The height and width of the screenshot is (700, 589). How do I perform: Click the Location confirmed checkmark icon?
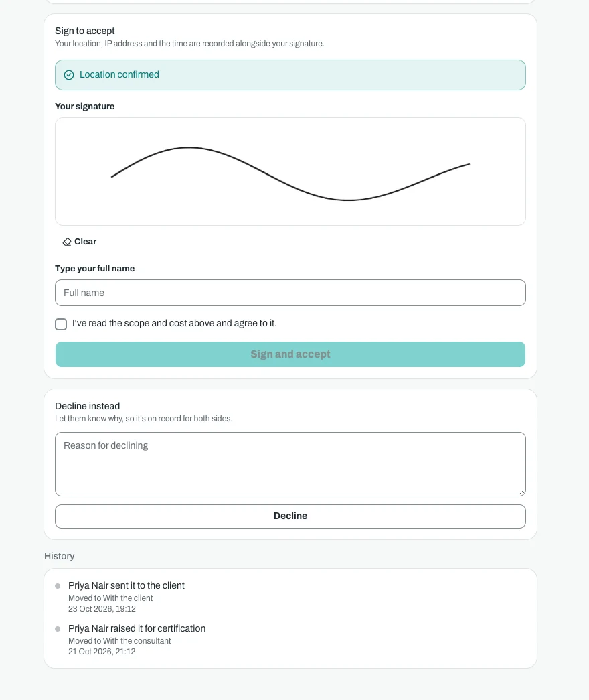[69, 75]
